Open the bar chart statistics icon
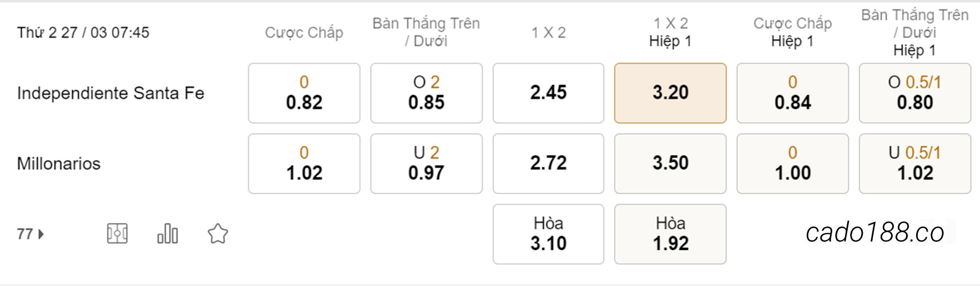 167,234
